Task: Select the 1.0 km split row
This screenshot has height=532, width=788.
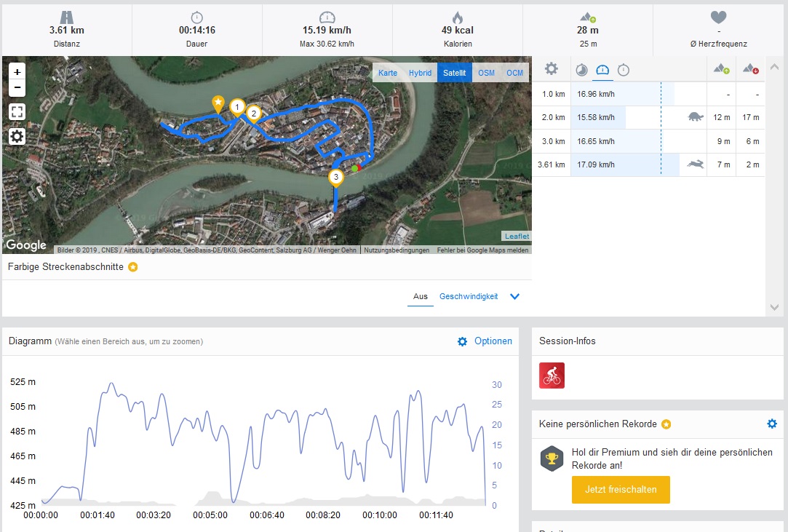Action: click(648, 94)
